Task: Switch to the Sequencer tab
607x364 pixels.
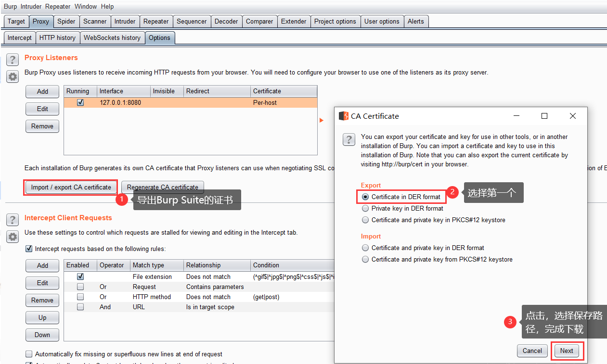Action: coord(192,21)
